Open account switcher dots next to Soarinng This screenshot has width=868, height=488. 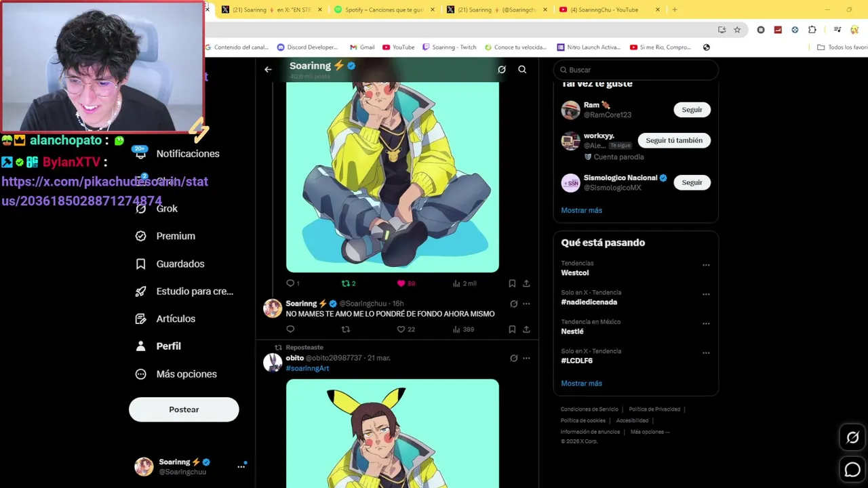pyautogui.click(x=241, y=466)
